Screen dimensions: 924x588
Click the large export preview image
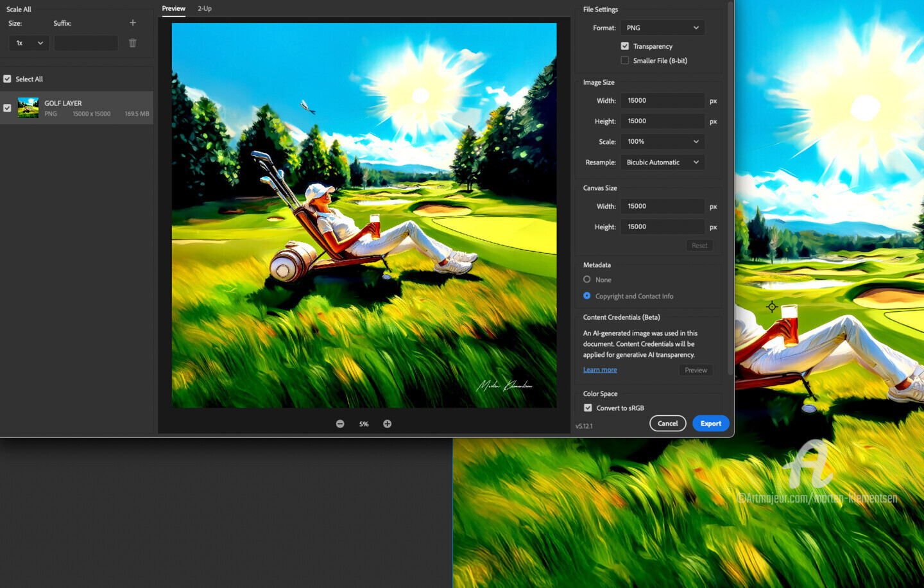click(364, 216)
